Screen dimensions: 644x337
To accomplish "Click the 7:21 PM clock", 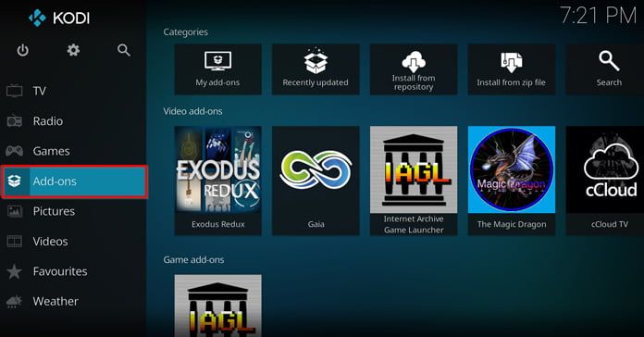I will click(x=598, y=16).
